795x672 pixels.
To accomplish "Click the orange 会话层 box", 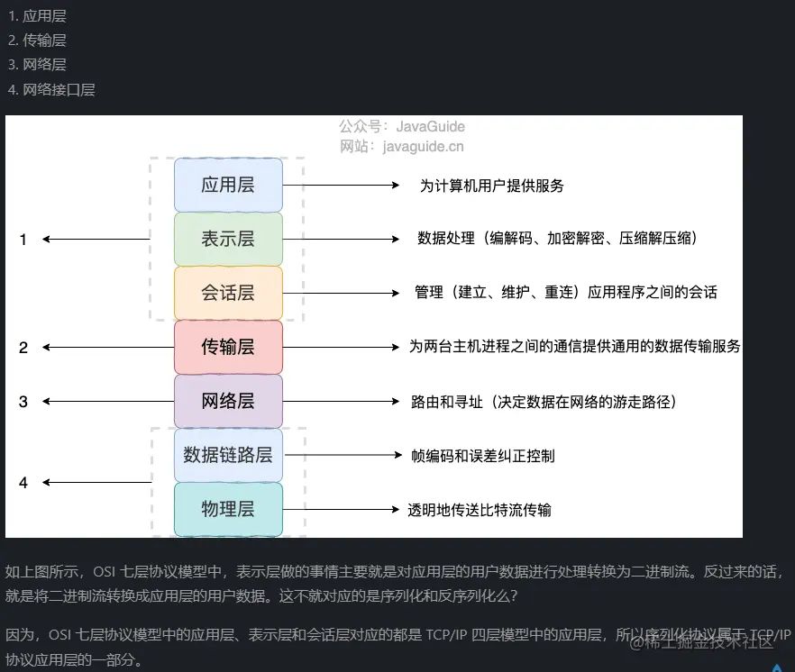I will [228, 293].
